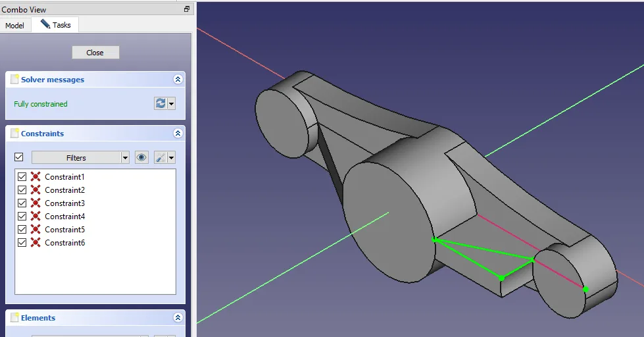Screen dimensions: 644x337
Task: Click the coincident icon beside Constraint1
Action: [36, 177]
